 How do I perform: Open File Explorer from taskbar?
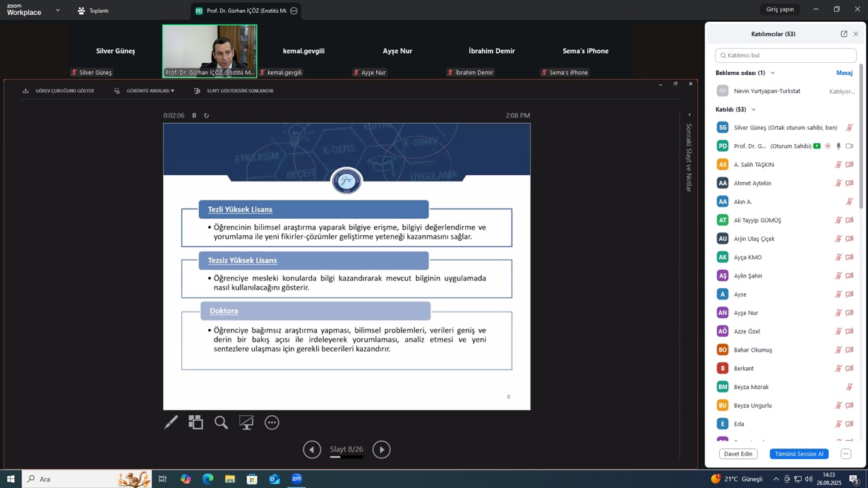[230, 479]
